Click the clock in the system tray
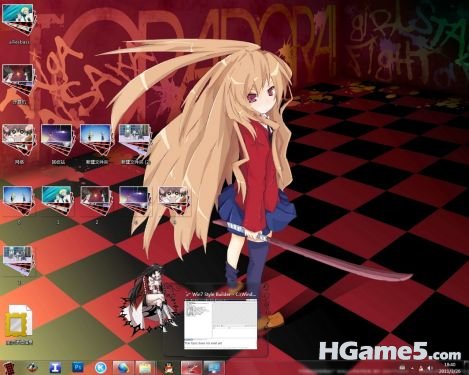The image size is (469, 375). tap(450, 368)
